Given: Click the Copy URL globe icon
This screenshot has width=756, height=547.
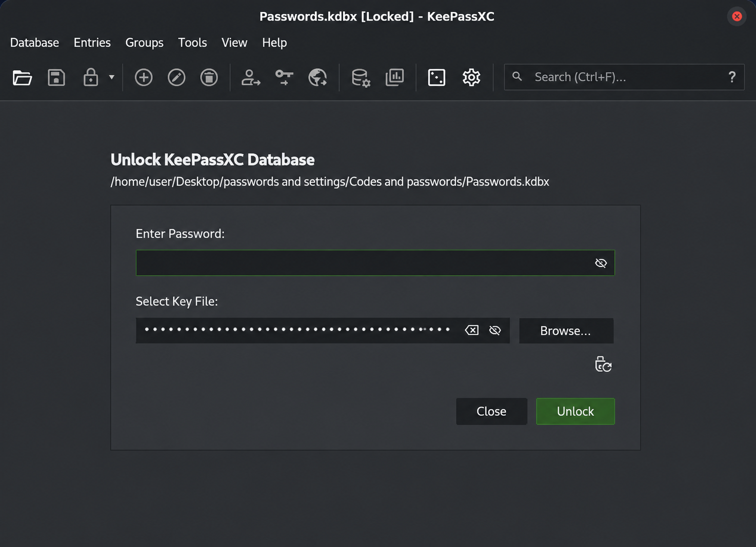Looking at the screenshot, I should [x=317, y=77].
